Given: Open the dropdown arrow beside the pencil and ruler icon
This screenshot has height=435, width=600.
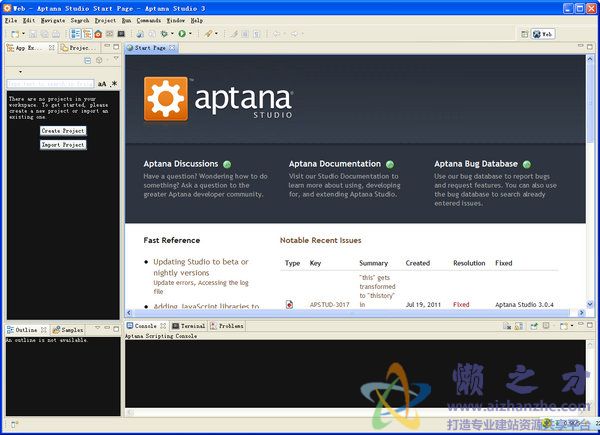Looking at the screenshot, I should point(216,34).
